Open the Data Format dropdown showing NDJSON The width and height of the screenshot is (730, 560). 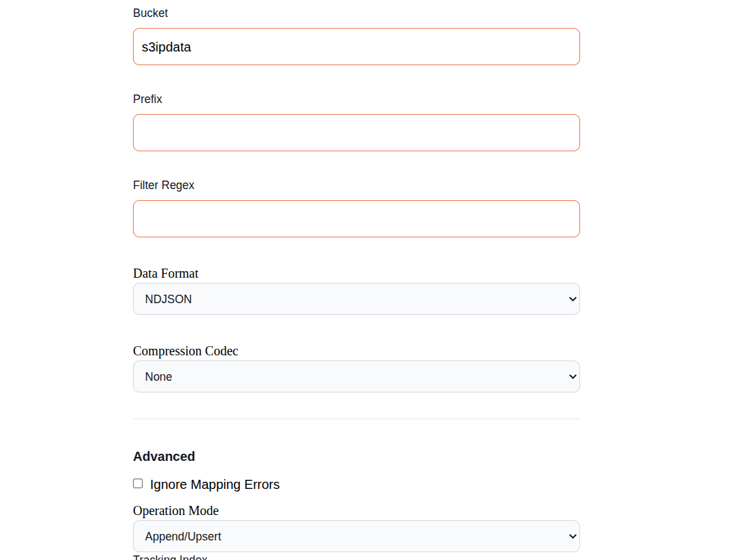click(356, 299)
